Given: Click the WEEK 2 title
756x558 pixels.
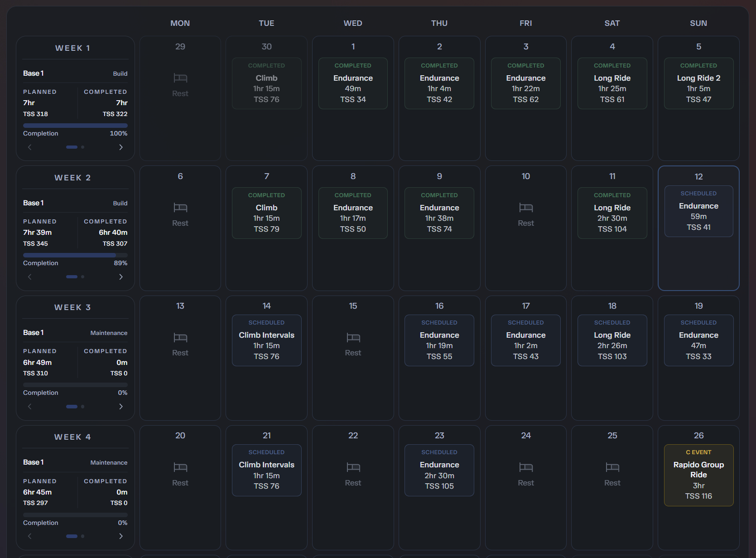Looking at the screenshot, I should [73, 178].
